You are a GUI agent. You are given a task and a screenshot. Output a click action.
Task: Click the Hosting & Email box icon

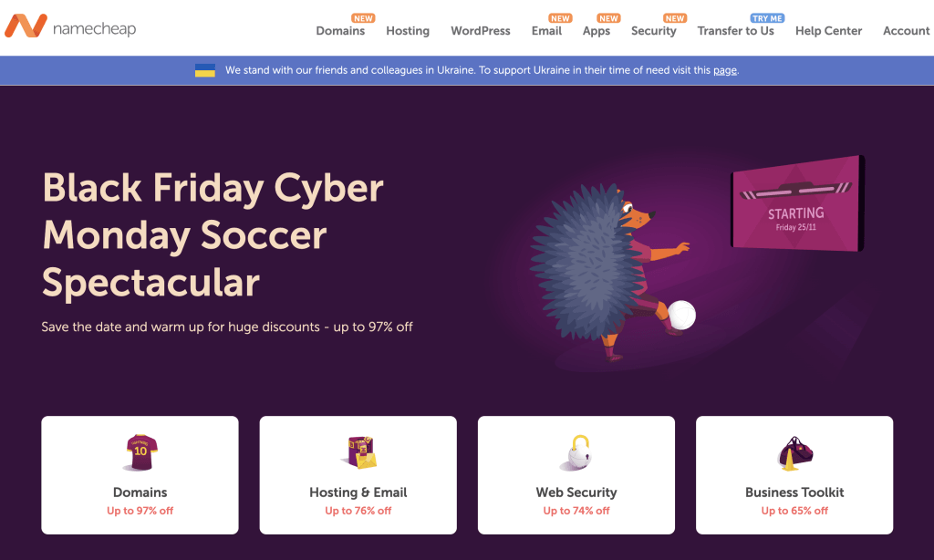pyautogui.click(x=358, y=452)
